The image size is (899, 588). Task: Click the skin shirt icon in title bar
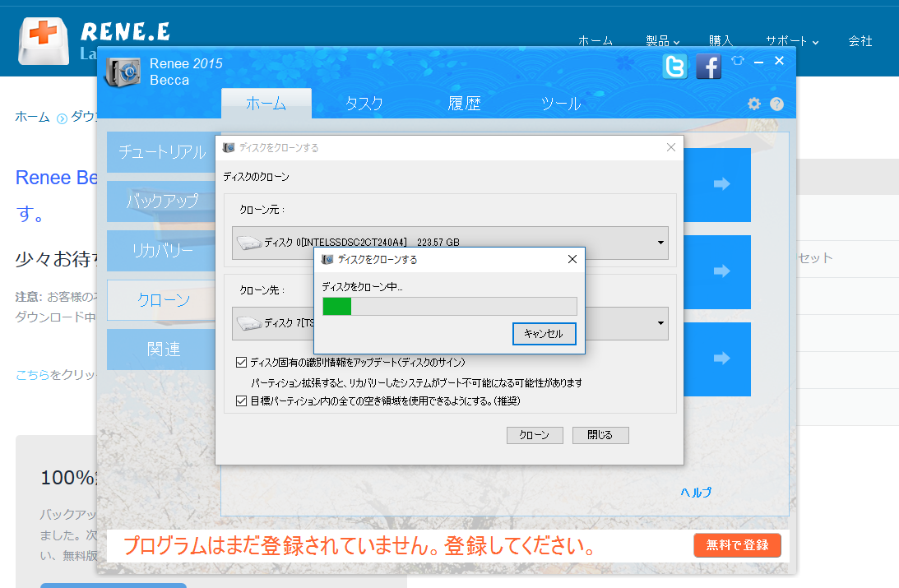pyautogui.click(x=738, y=60)
